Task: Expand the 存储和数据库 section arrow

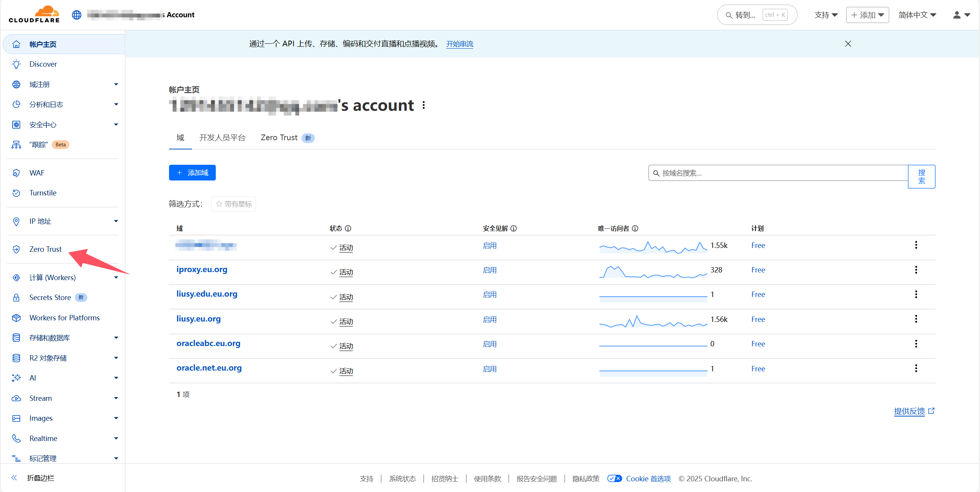Action: tap(116, 338)
